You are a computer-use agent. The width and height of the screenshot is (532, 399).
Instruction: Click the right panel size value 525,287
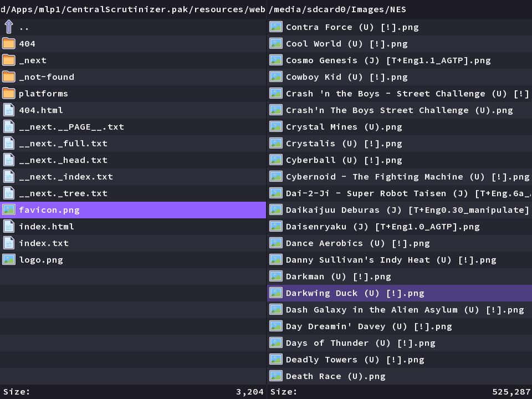[511, 392]
